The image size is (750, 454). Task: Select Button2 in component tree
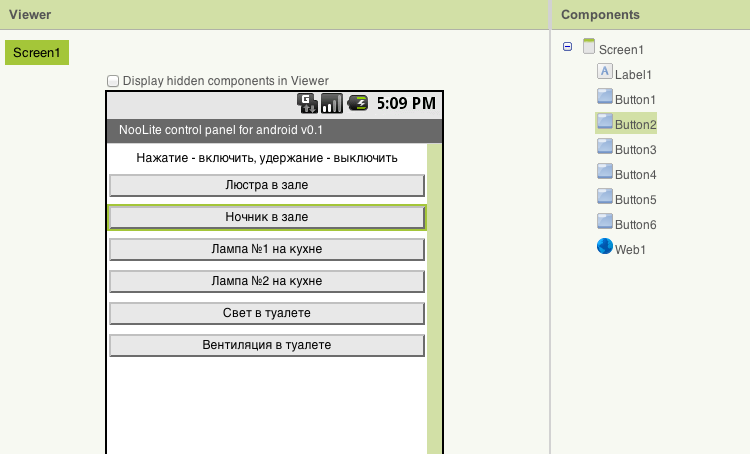point(636,124)
